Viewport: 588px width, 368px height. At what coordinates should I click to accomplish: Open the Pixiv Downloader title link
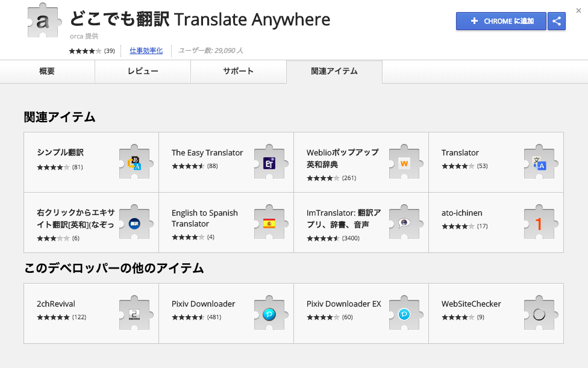(x=203, y=304)
